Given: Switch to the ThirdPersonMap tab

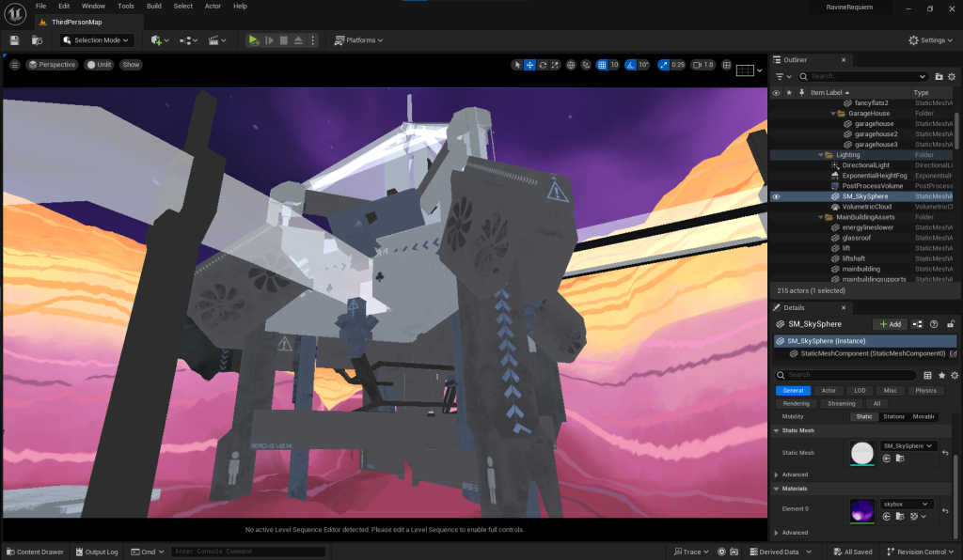Looking at the screenshot, I should [x=77, y=23].
